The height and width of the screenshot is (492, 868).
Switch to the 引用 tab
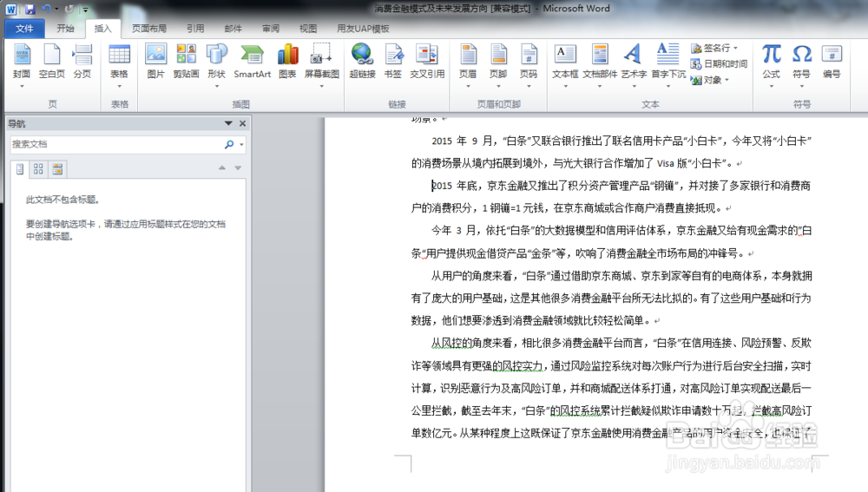(x=194, y=29)
